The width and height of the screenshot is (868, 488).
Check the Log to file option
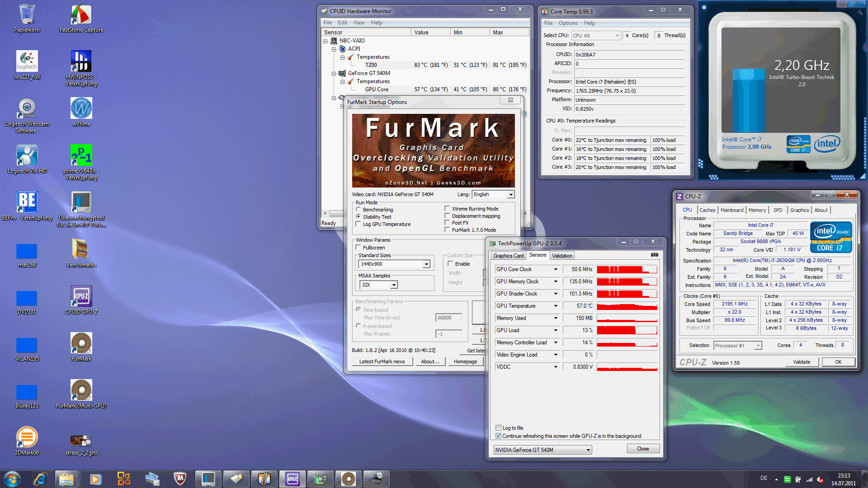498,428
